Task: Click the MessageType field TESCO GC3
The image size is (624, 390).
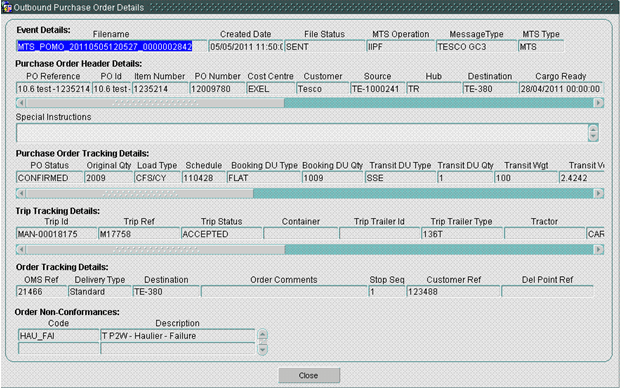Action: pos(476,47)
